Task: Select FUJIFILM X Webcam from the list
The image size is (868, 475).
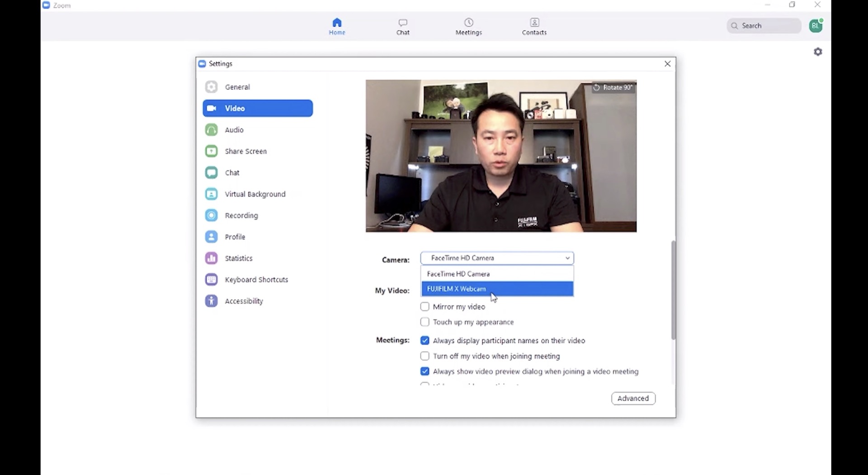Action: pyautogui.click(x=497, y=289)
